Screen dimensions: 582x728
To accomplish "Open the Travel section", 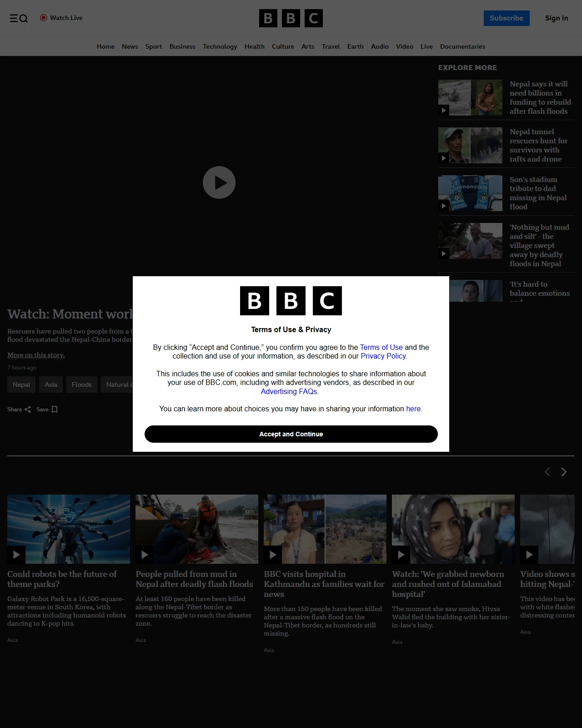I will (331, 46).
